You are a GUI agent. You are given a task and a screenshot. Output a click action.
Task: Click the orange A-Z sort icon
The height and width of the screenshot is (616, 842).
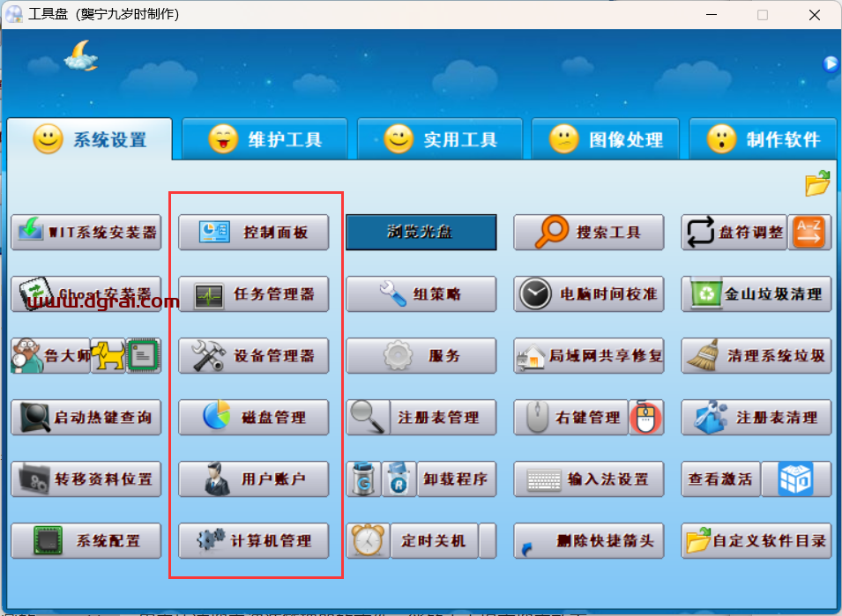[x=809, y=233]
